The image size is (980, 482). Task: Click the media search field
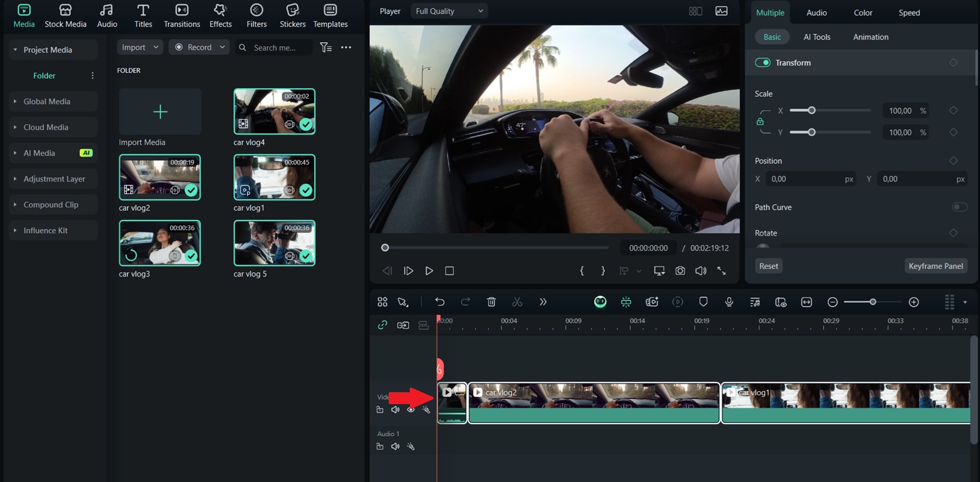(x=274, y=47)
